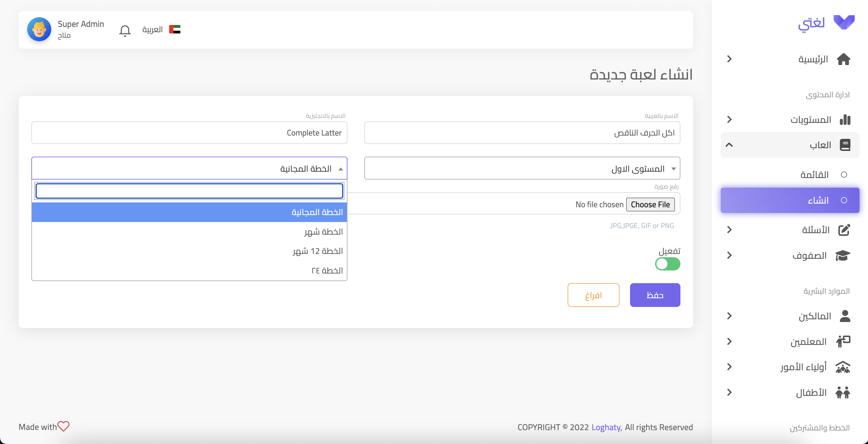Image resolution: width=868 pixels, height=444 pixels.
Task: Open the المستوى الاول level dropdown
Action: (522, 168)
